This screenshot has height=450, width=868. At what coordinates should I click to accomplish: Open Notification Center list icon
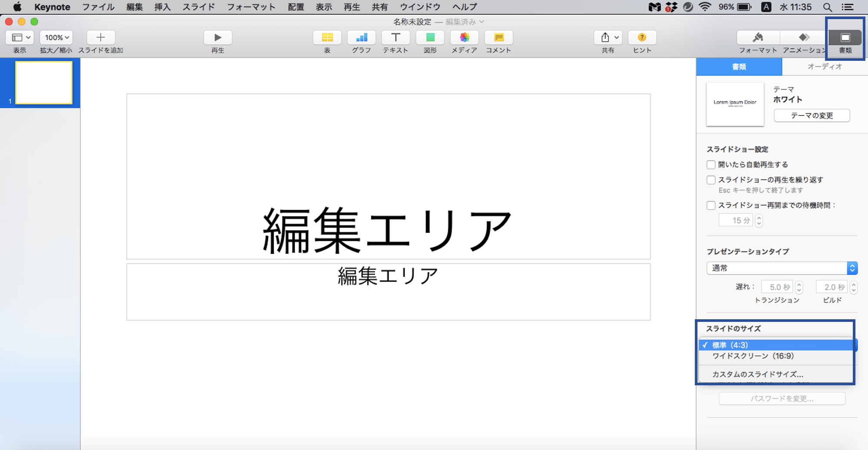847,7
